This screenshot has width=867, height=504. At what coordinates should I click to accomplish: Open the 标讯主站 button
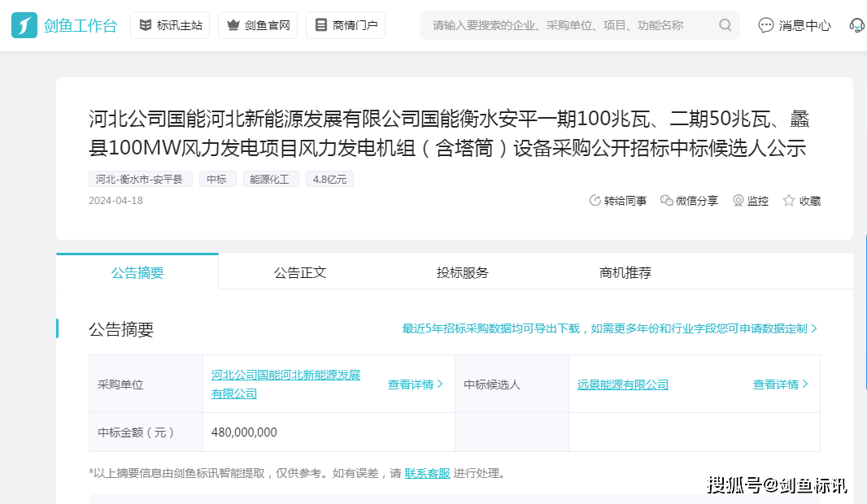pyautogui.click(x=170, y=25)
